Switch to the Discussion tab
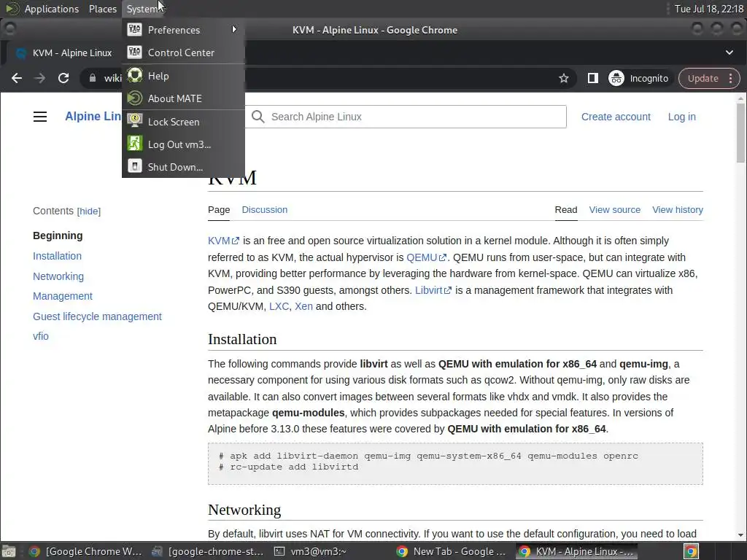 [x=264, y=210]
